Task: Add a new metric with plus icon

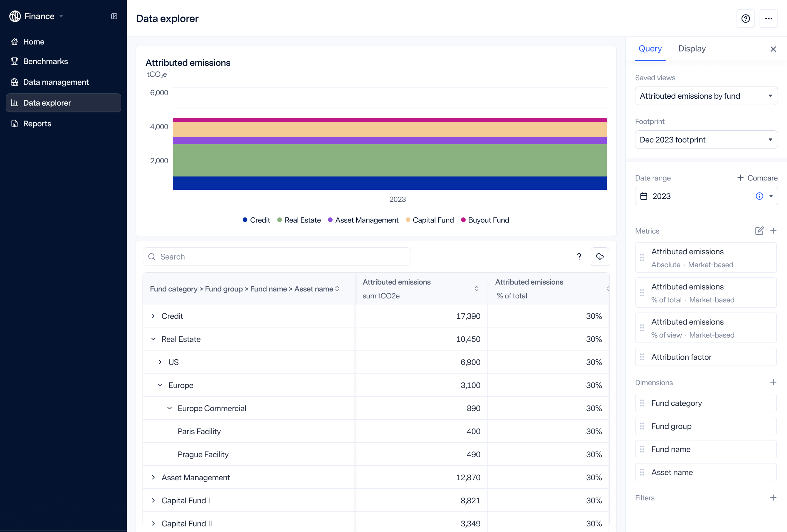Action: click(773, 231)
